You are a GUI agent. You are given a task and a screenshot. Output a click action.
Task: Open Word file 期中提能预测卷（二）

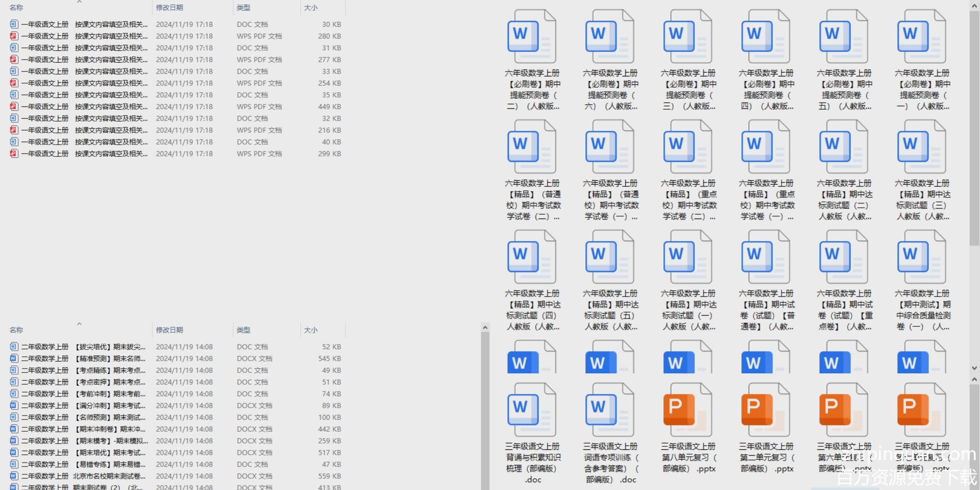[532, 37]
